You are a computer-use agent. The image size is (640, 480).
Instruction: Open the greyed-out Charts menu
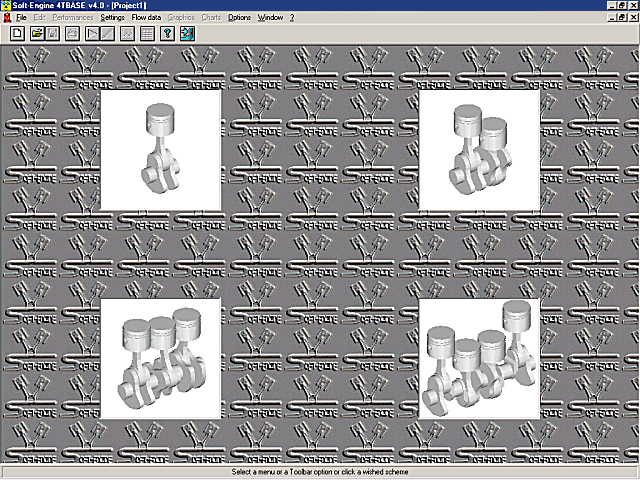pos(211,18)
